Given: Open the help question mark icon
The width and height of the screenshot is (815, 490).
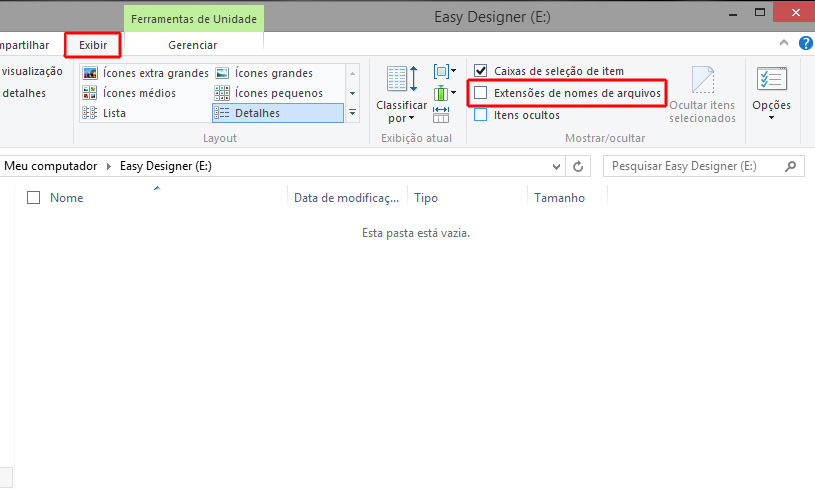Looking at the screenshot, I should click(x=805, y=44).
